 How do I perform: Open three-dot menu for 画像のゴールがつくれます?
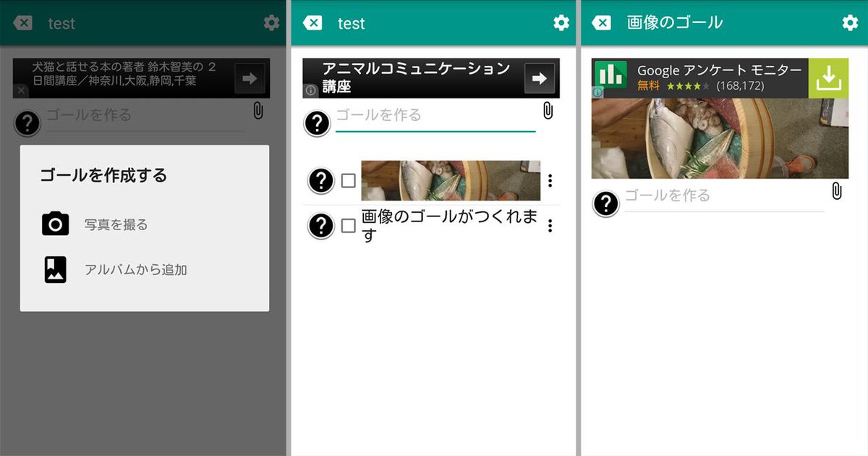pyautogui.click(x=550, y=226)
